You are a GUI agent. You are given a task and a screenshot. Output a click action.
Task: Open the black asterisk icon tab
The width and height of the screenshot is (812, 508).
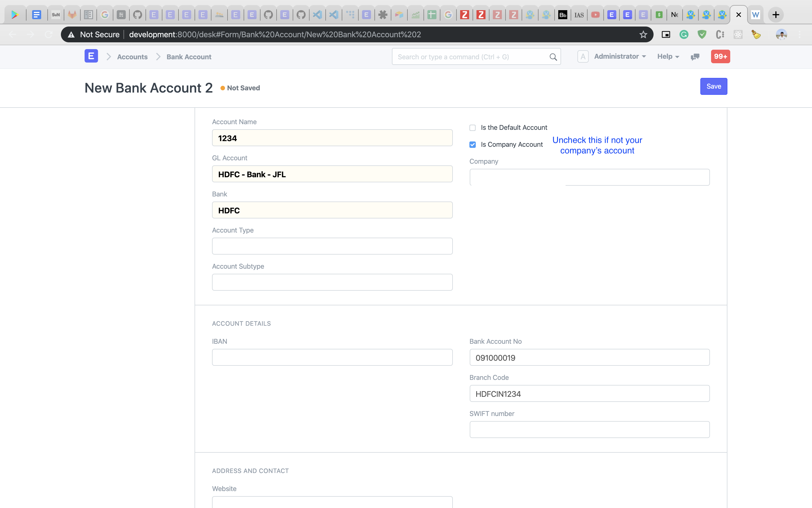point(383,15)
